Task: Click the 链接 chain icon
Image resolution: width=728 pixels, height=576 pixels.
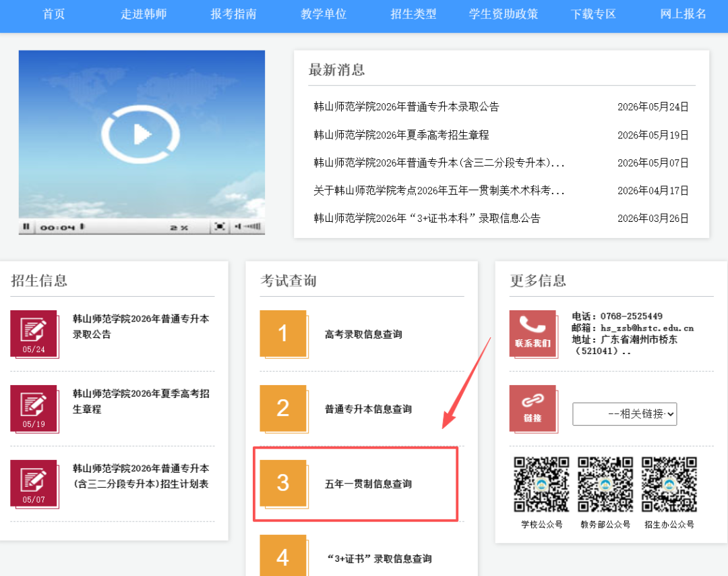Action: [533, 408]
